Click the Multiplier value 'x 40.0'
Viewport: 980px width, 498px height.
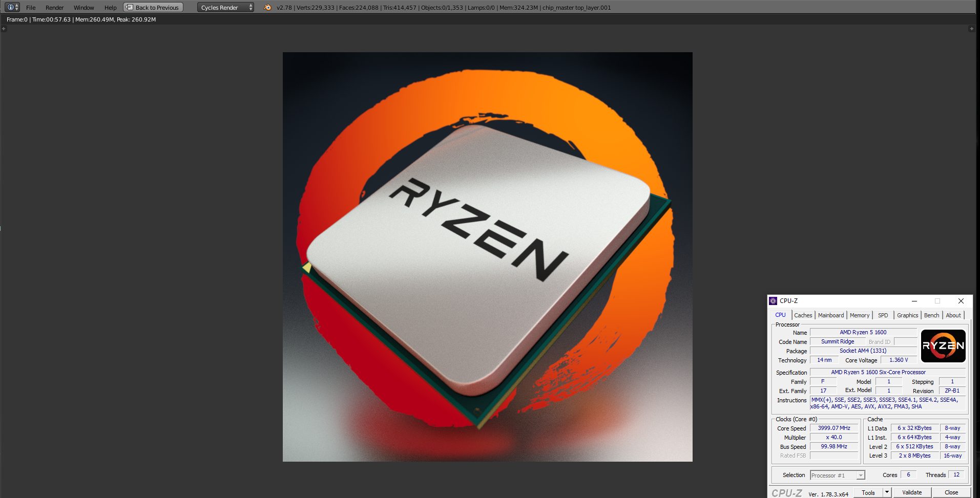coord(834,438)
